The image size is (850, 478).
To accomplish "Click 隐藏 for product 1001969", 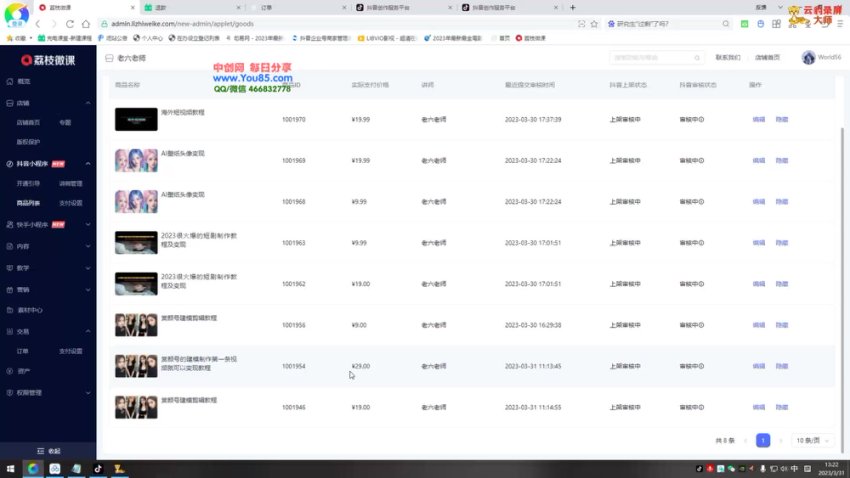I will 782,160.
